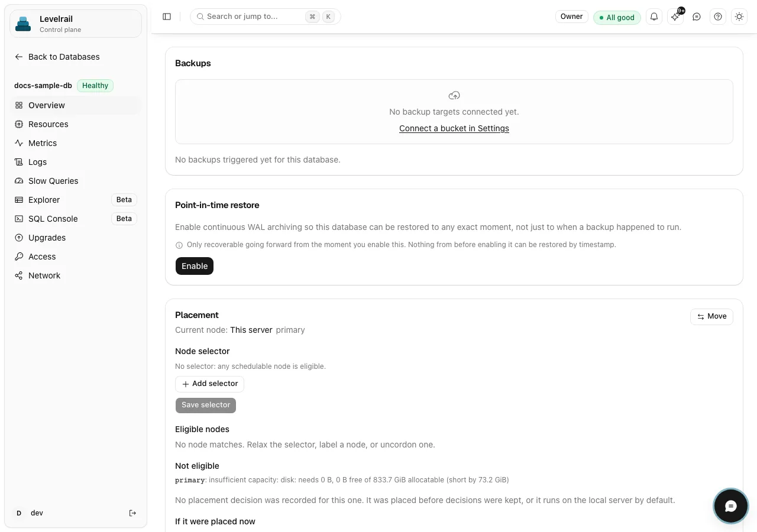Enable point-in-time restore
Image resolution: width=757 pixels, height=532 pixels.
tap(195, 266)
